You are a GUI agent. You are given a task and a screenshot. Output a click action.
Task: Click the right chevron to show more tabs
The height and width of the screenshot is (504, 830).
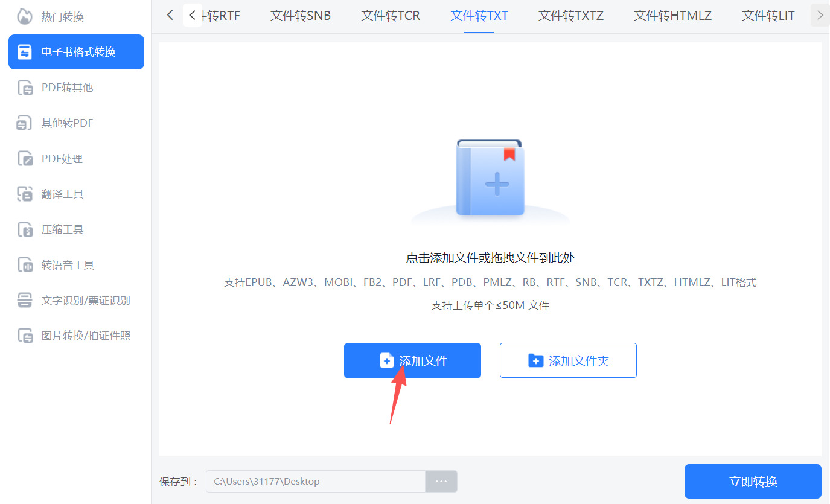point(820,16)
